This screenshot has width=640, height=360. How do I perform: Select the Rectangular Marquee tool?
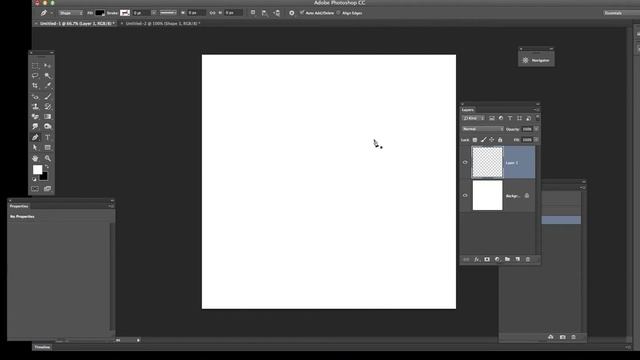(x=35, y=66)
